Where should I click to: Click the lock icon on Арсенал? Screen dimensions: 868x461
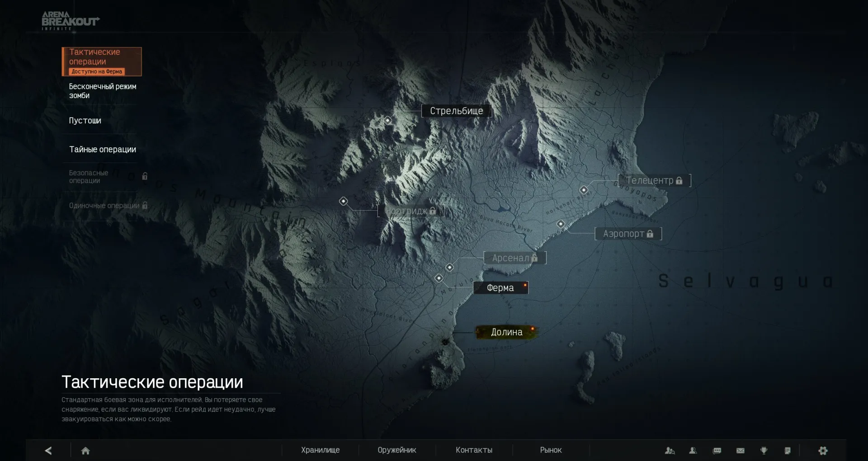[534, 258]
